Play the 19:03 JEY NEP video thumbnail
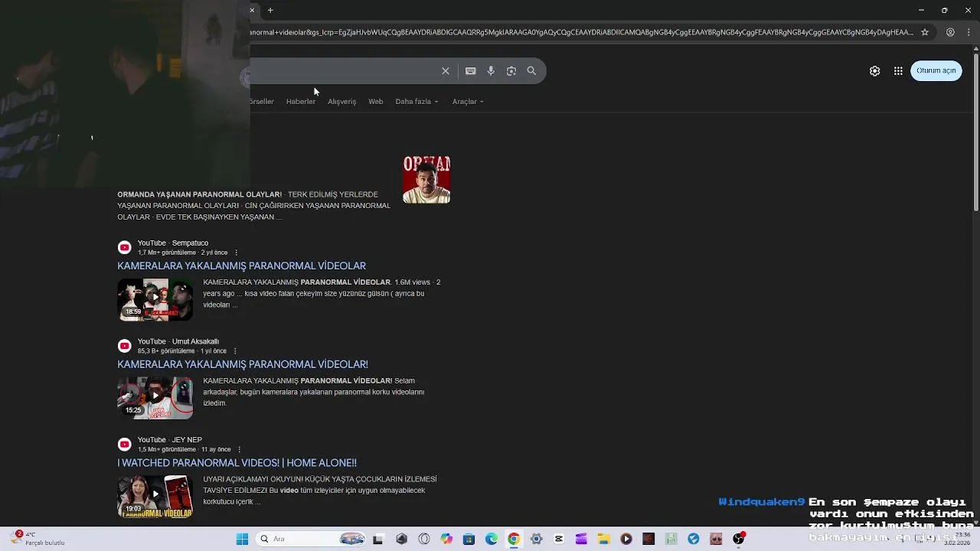 [155, 497]
